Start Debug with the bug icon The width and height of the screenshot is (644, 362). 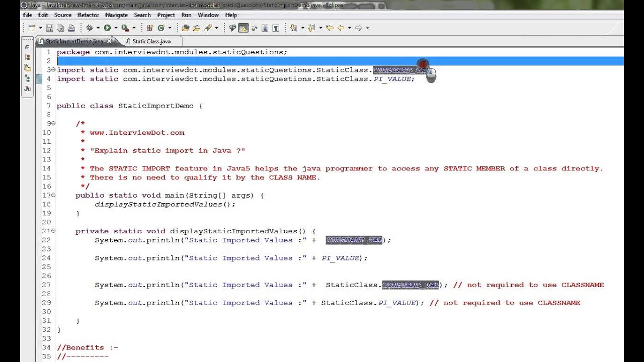coord(90,28)
